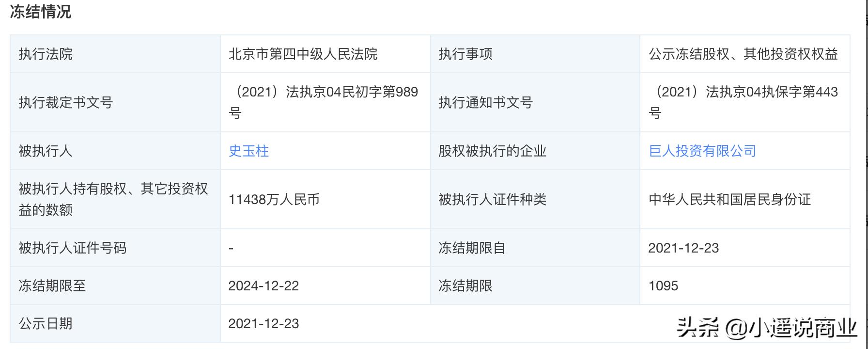The image size is (868, 349).
Task: Open the 史玉柱 person link
Action: pos(248,151)
